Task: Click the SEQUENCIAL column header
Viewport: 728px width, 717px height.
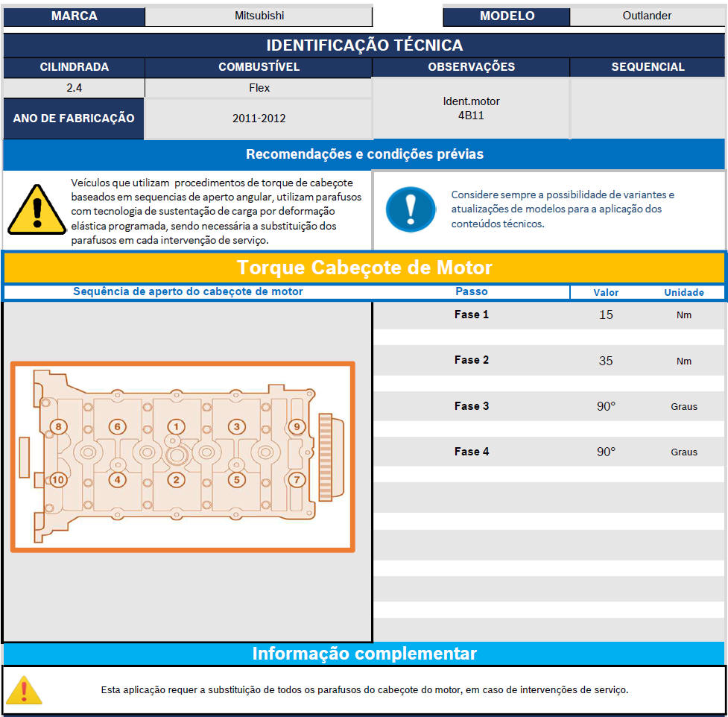Action: coord(647,67)
